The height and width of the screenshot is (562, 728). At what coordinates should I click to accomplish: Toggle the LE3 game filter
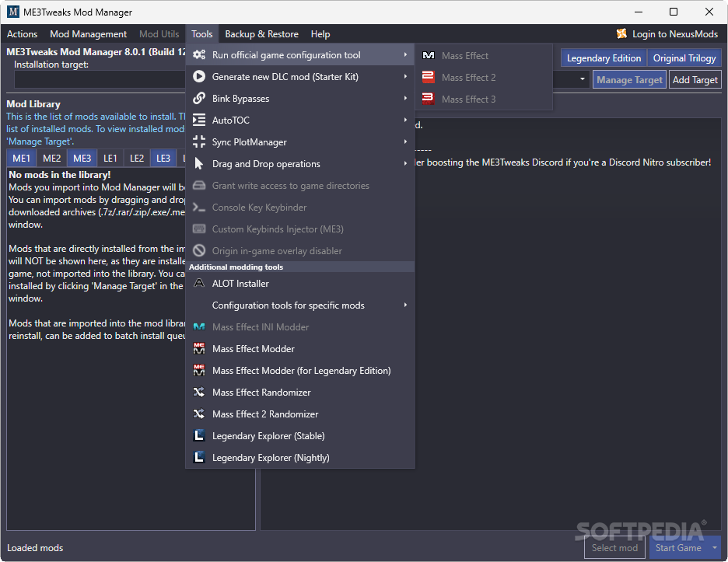point(163,159)
